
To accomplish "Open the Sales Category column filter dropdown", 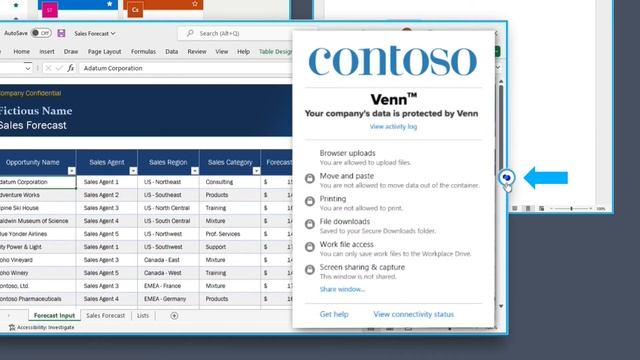I will click(x=256, y=171).
